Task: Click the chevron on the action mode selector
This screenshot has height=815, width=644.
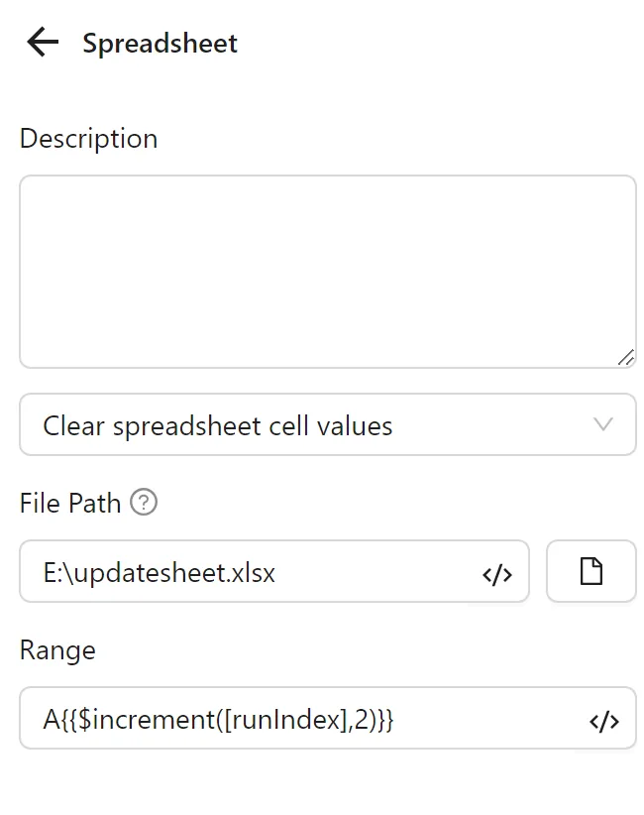Action: click(x=603, y=424)
